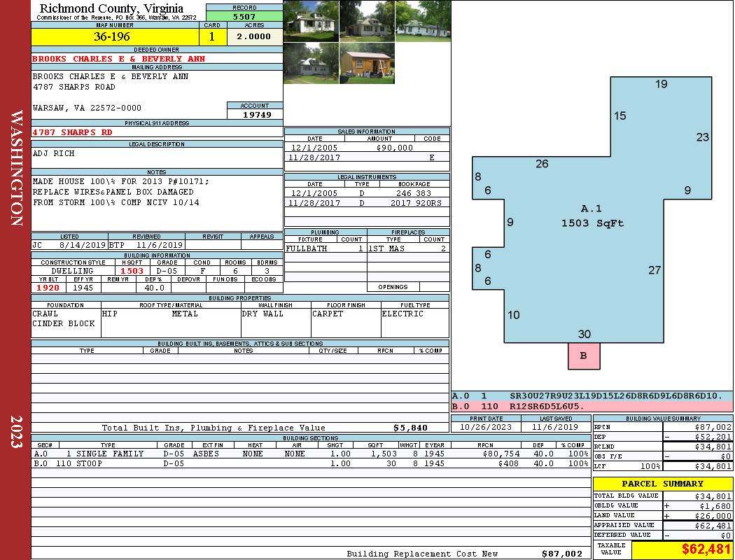The image size is (735, 560).
Task: Click the FULLBATH plumbing fixture entry
Action: pos(307,248)
